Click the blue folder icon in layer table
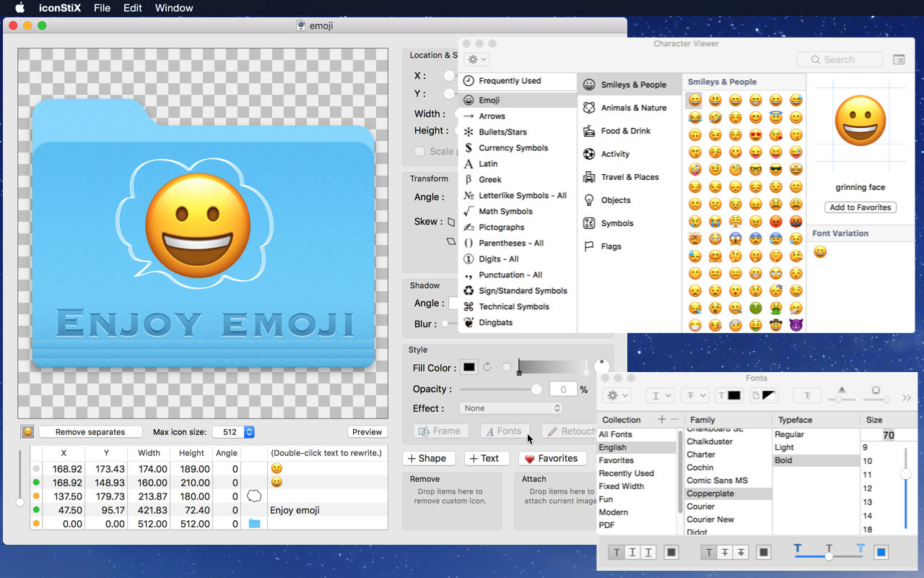This screenshot has height=578, width=924. [x=254, y=523]
